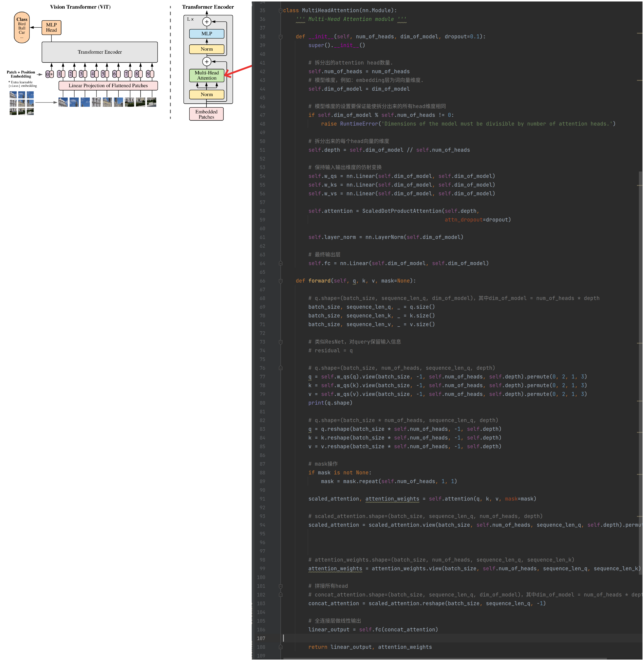Click fold end marker at line 64
The width and height of the screenshot is (644, 660).
(x=280, y=263)
